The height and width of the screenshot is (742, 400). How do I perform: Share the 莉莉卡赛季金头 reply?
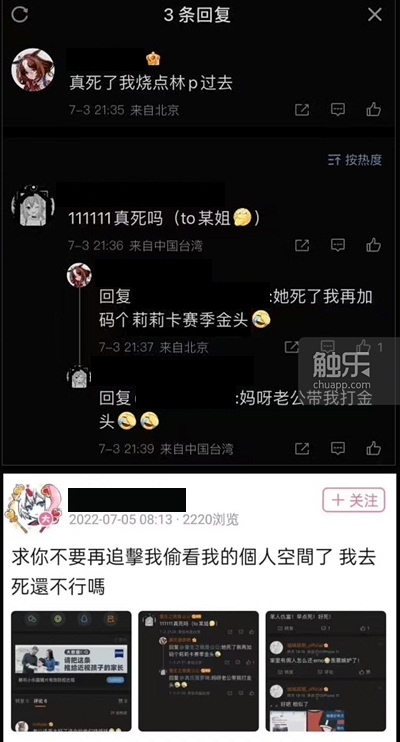pos(291,347)
